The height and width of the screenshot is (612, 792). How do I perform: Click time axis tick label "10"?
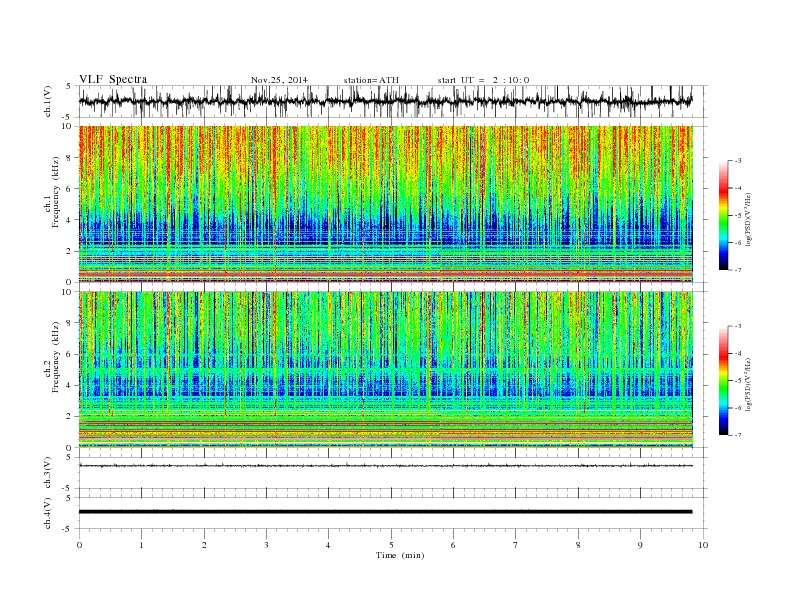click(703, 545)
